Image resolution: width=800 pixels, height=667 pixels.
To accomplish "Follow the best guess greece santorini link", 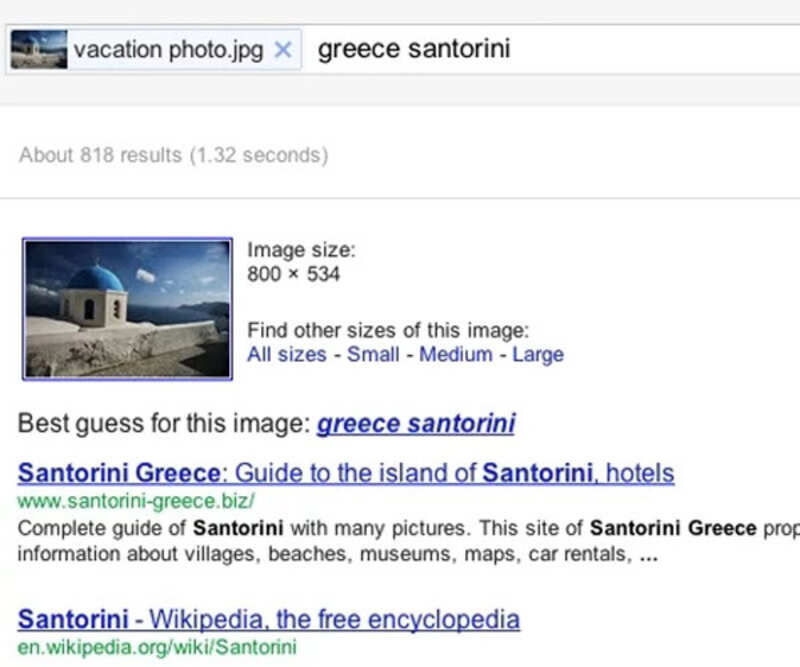I will point(416,423).
